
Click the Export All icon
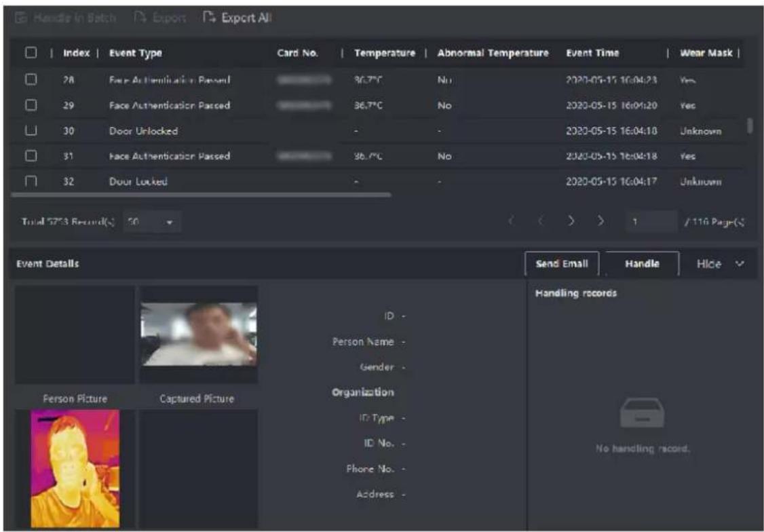209,18
